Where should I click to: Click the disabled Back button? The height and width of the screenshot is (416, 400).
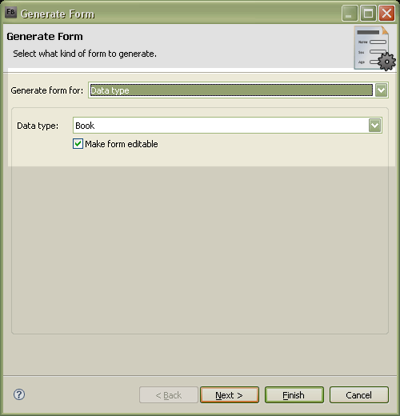[x=169, y=395]
